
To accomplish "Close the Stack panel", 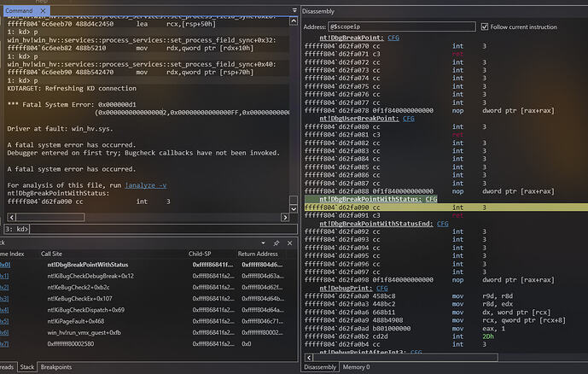I will click(288, 243).
